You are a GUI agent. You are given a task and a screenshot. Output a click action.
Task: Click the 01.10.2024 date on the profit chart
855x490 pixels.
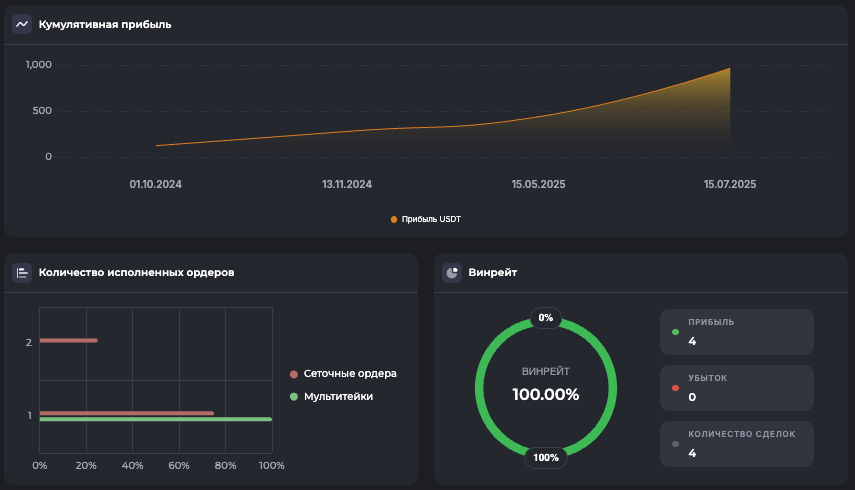156,184
